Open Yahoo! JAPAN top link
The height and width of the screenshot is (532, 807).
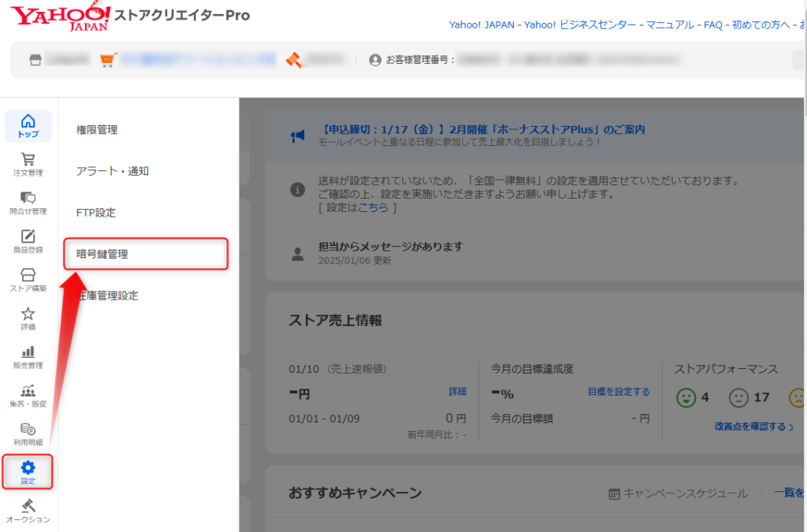tap(482, 24)
